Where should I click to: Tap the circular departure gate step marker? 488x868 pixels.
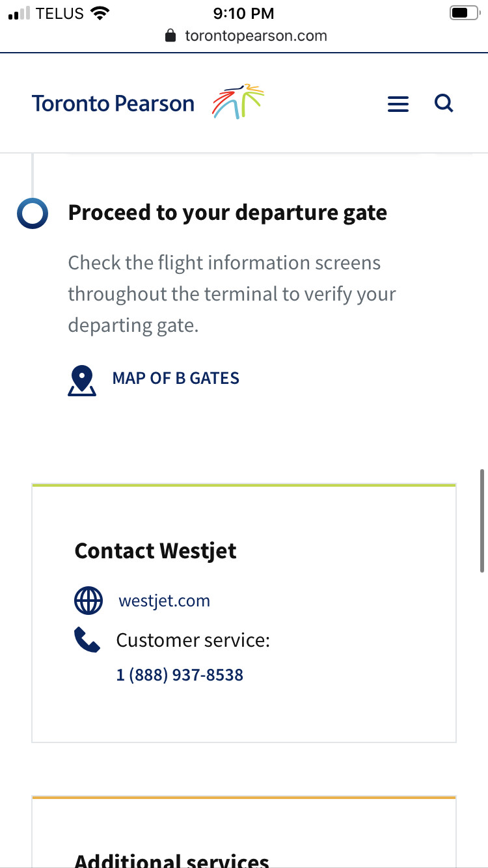(x=33, y=213)
